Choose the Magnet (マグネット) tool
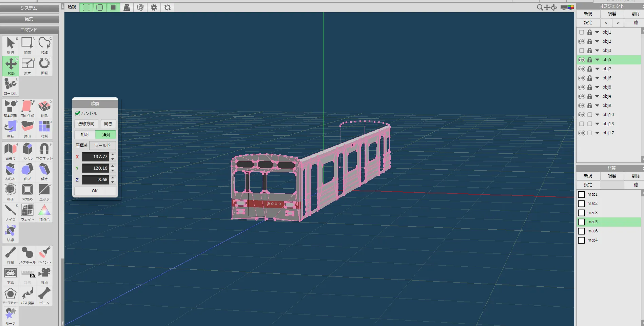The height and width of the screenshot is (326, 644). (44, 151)
